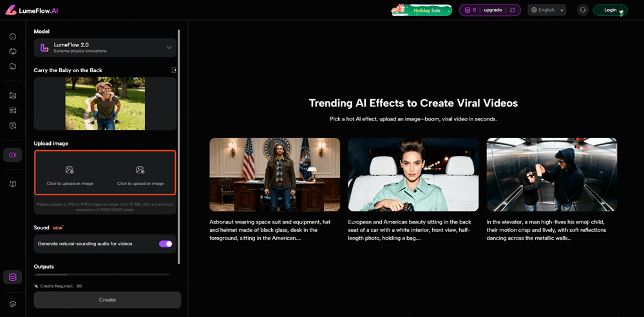644x317 pixels.
Task: Click the purple credits stack sidebar icon
Action: pyautogui.click(x=12, y=277)
